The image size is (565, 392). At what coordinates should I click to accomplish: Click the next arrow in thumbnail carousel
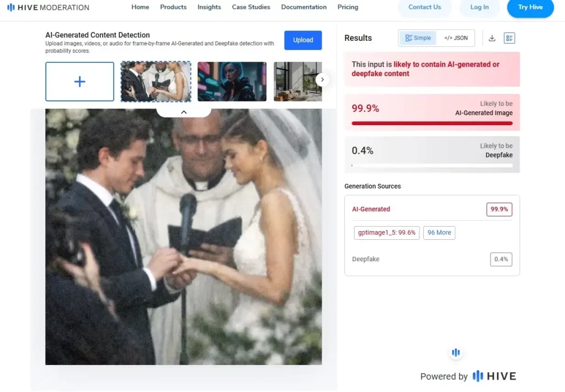(322, 80)
